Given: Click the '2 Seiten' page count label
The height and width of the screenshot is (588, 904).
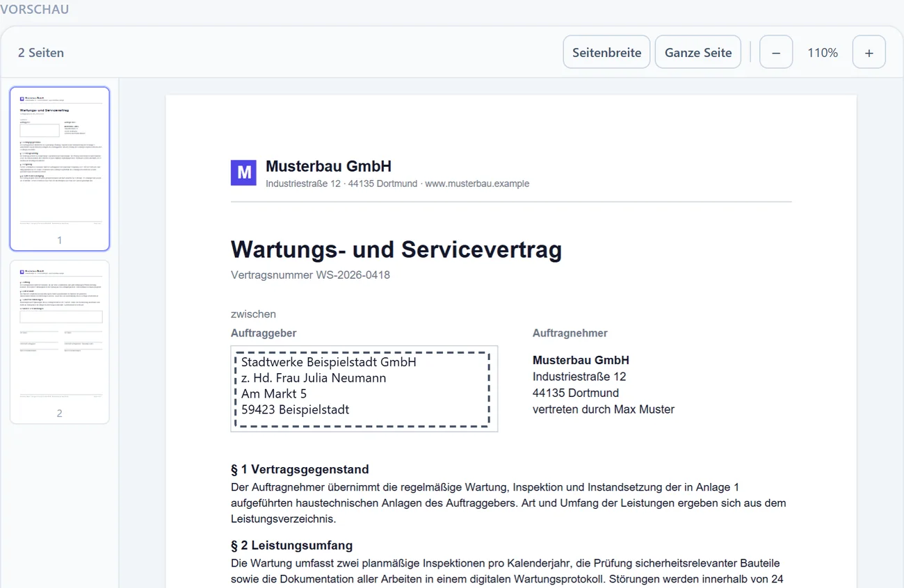Looking at the screenshot, I should click(x=41, y=53).
